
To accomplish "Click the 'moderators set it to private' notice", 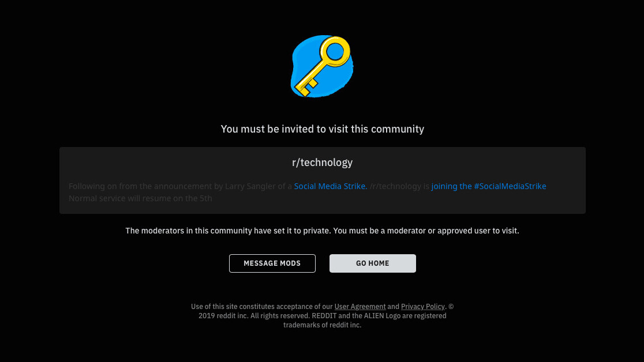I will [x=323, y=231].
